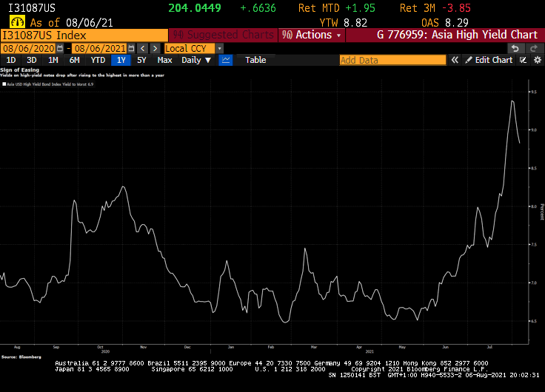Click the Local CCY currency field
This screenshot has height=392, width=545.
190,48
